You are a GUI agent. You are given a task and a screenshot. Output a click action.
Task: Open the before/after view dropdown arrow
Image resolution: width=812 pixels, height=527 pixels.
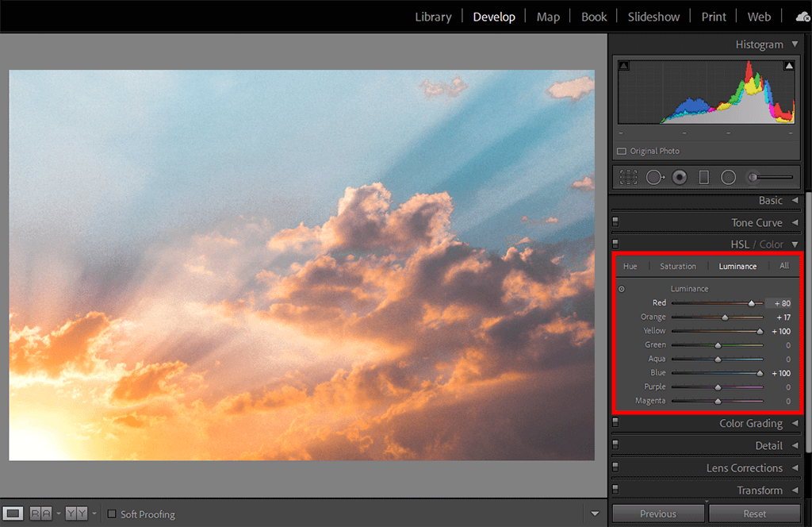click(x=59, y=514)
